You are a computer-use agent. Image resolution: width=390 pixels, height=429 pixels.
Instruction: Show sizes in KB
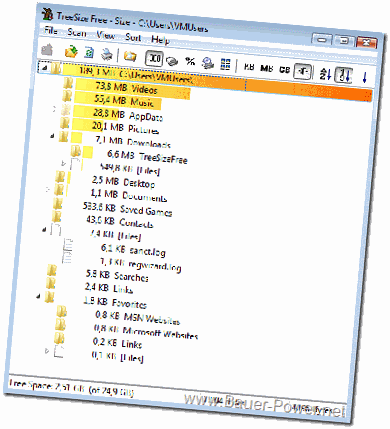click(249, 67)
